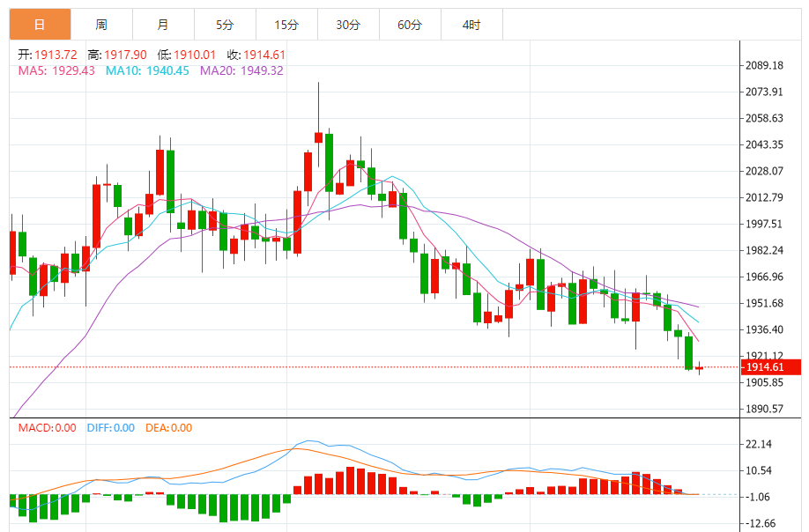Open the 5分 chart tab
This screenshot has width=809, height=532.
[x=225, y=25]
